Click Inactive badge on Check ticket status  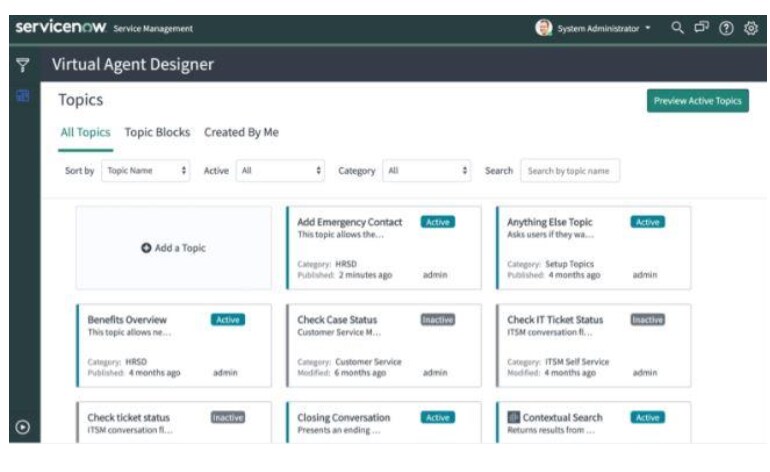tap(228, 417)
